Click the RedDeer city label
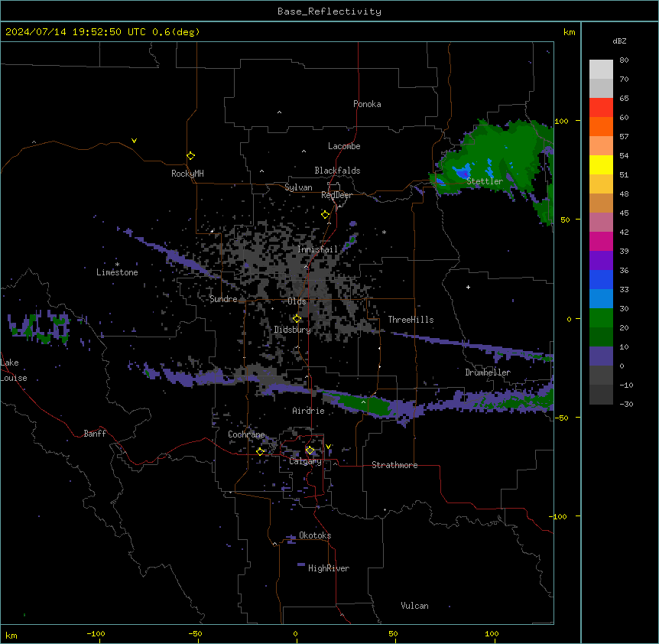This screenshot has height=644, width=659. pyautogui.click(x=336, y=195)
